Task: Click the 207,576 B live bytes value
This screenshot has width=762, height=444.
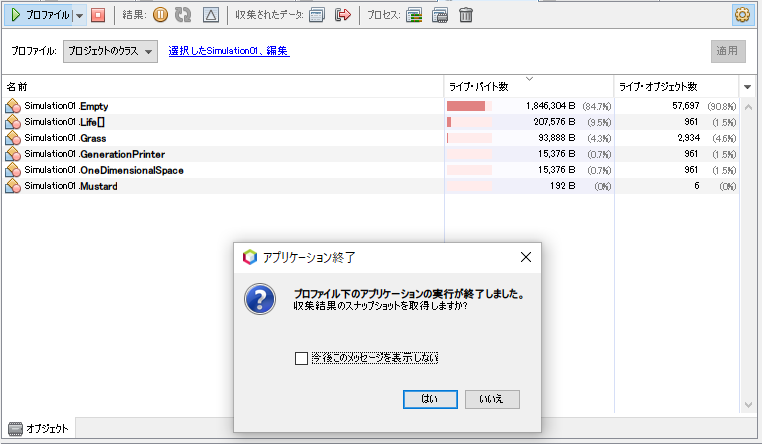Action: 554,122
